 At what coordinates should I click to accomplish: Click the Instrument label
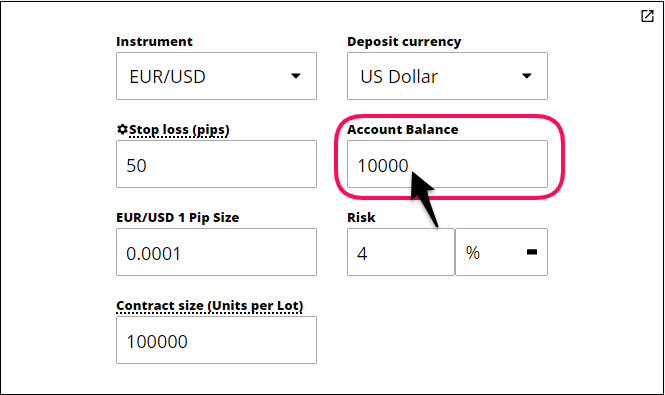154,42
